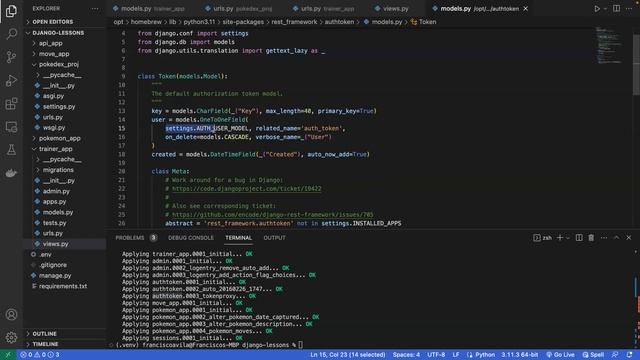The image size is (640, 360).
Task: Open DEBUG CONSOLE panel tab
Action: [191, 238]
